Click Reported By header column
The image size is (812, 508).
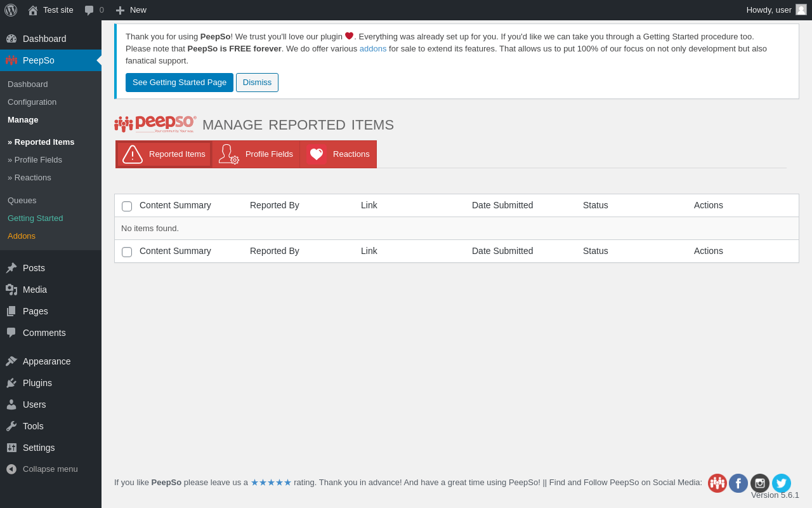point(275,205)
